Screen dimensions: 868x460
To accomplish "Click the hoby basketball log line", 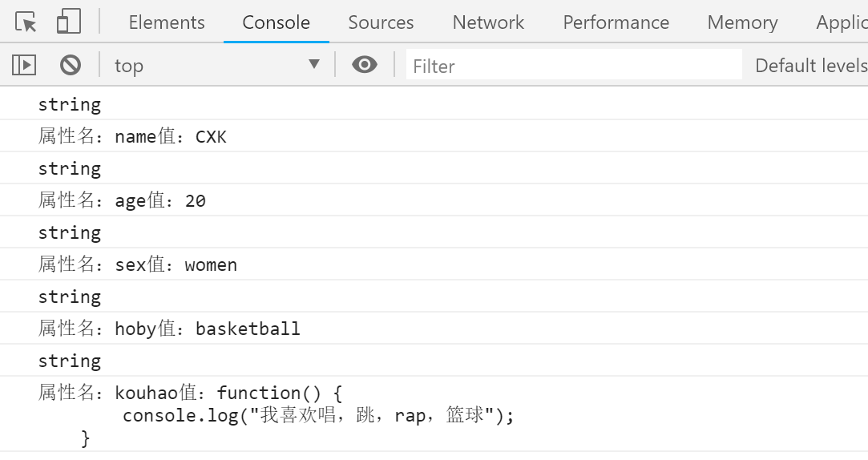I will (170, 329).
